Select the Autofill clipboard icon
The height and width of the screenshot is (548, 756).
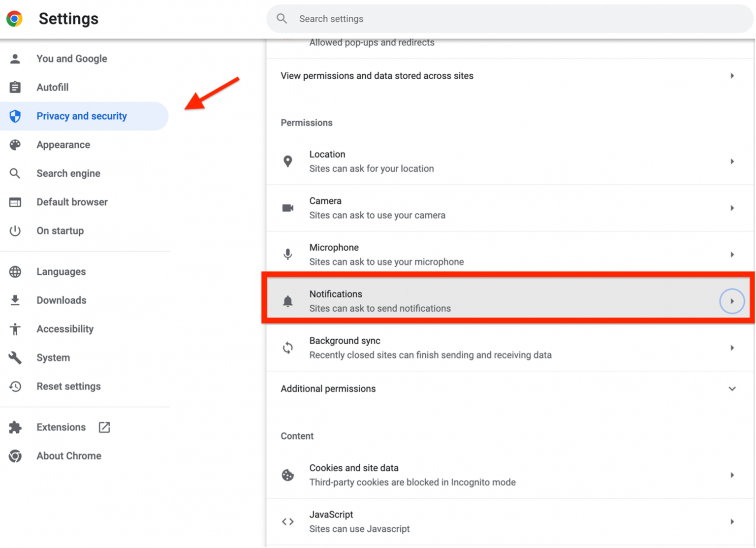click(x=15, y=87)
